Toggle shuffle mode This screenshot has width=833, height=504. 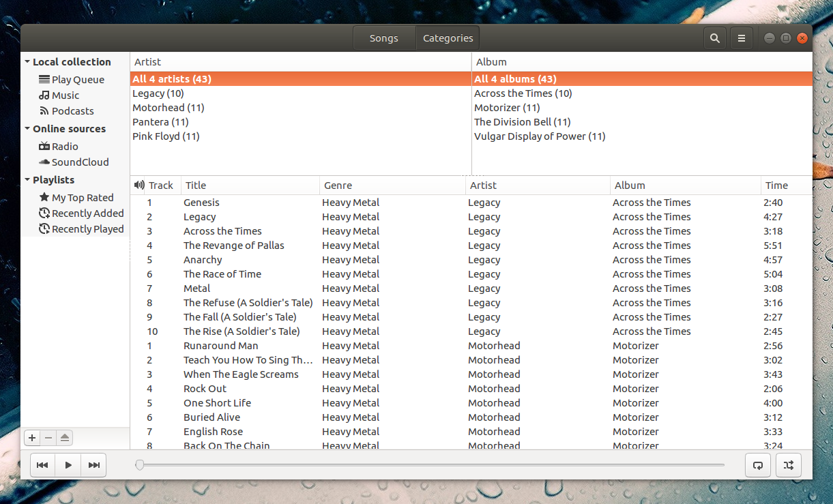coord(789,465)
